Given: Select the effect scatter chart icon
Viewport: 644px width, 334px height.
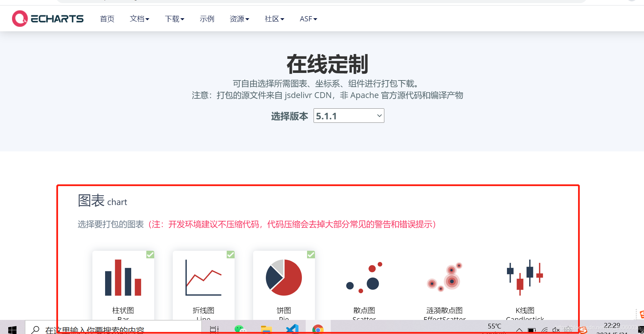Looking at the screenshot, I should pyautogui.click(x=444, y=277).
